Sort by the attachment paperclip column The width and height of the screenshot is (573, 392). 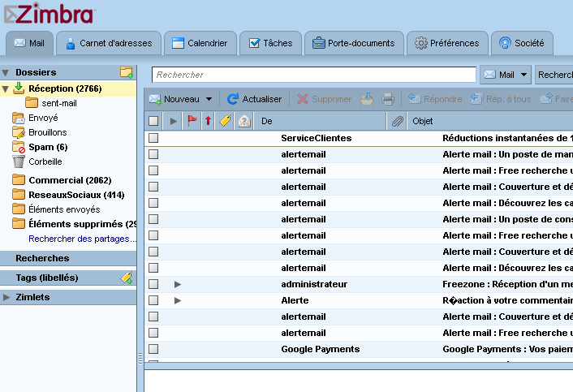click(397, 121)
